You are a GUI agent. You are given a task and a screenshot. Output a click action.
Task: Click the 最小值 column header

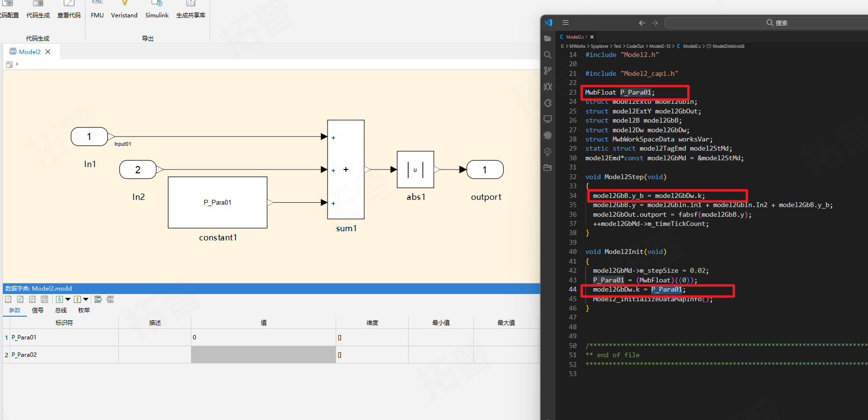pyautogui.click(x=441, y=322)
